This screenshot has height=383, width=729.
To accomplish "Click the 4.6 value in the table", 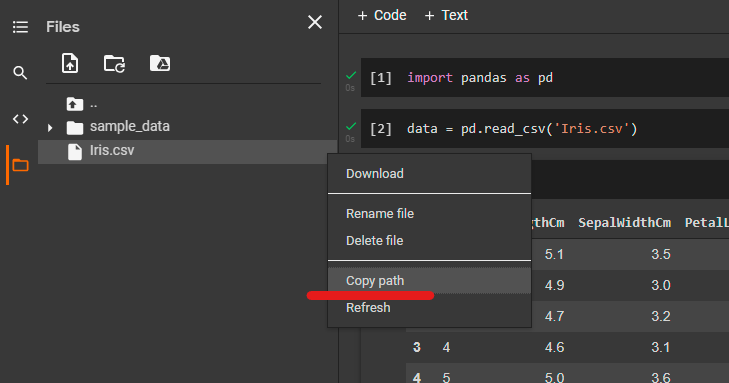I will 554,347.
